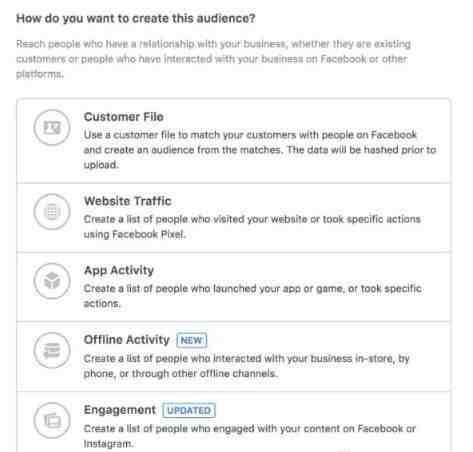Click the Customer File circular icon

click(x=52, y=127)
